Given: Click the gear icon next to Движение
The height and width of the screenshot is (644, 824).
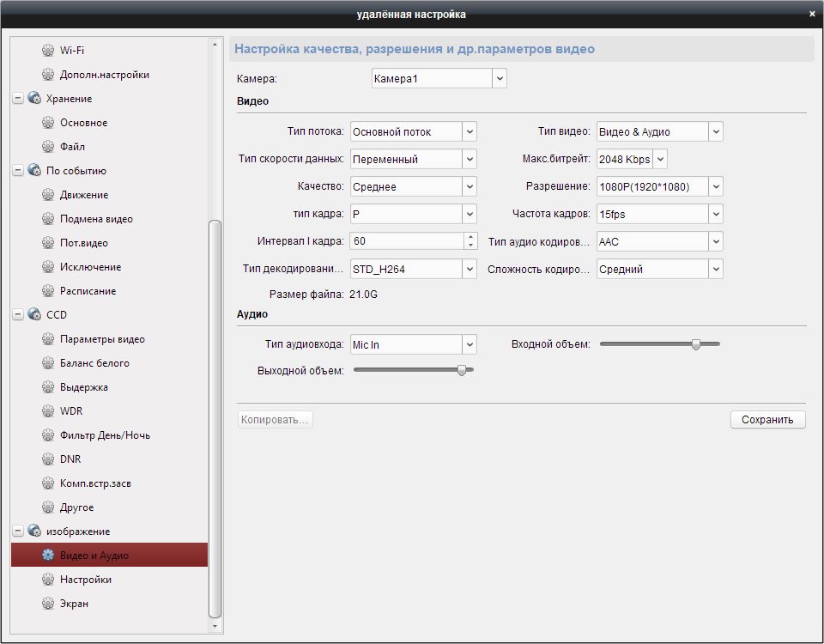Looking at the screenshot, I should coord(48,195).
